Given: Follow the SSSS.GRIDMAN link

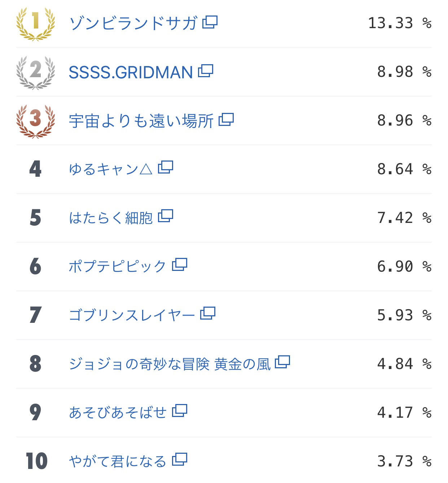Looking at the screenshot, I should pyautogui.click(x=131, y=72).
